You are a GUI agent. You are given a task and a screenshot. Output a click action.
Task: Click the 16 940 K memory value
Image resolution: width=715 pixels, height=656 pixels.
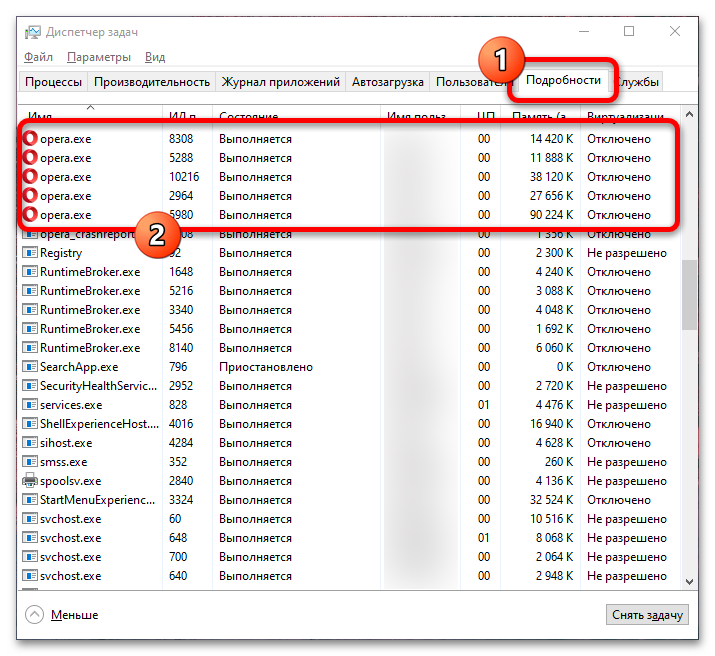coord(551,424)
